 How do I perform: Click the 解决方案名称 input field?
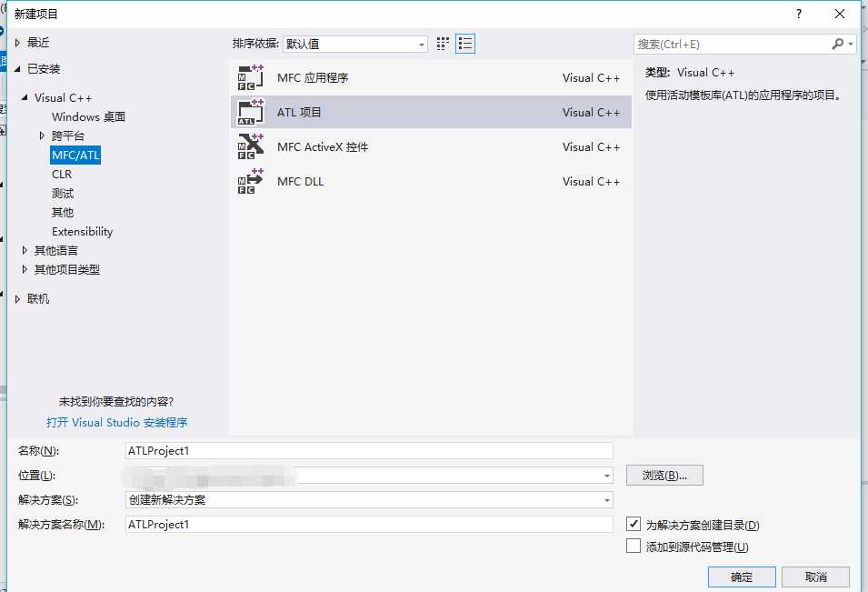[369, 524]
